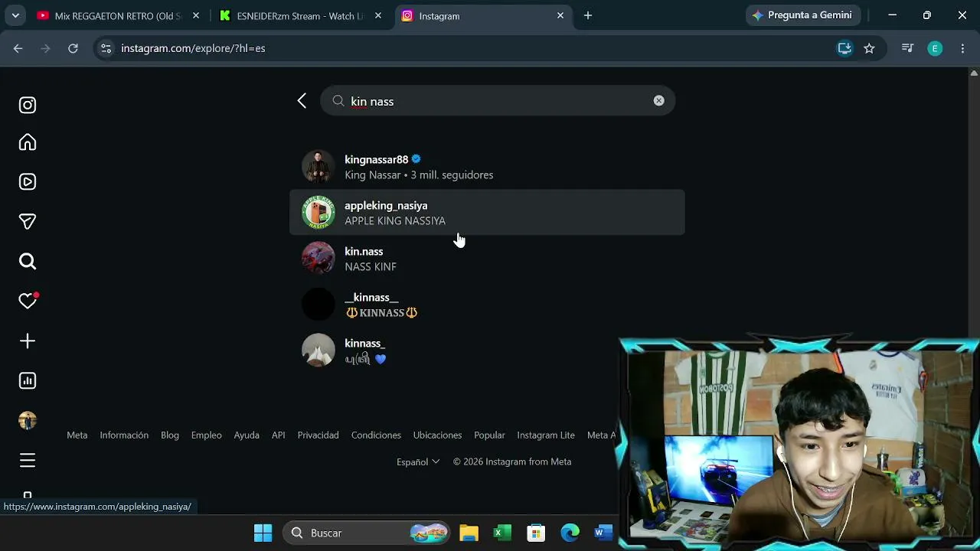Screen dimensions: 980x551
Task: Open the Privacidad footer link
Action: 318,435
